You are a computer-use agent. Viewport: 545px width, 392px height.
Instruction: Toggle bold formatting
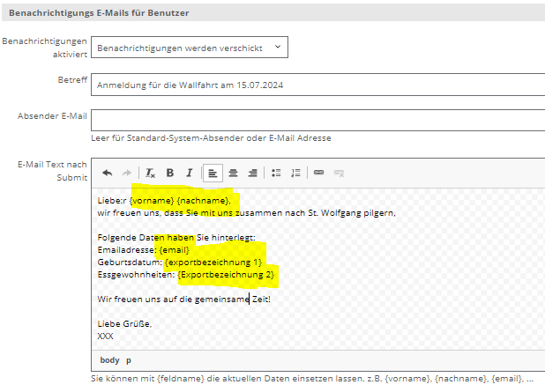coord(170,173)
